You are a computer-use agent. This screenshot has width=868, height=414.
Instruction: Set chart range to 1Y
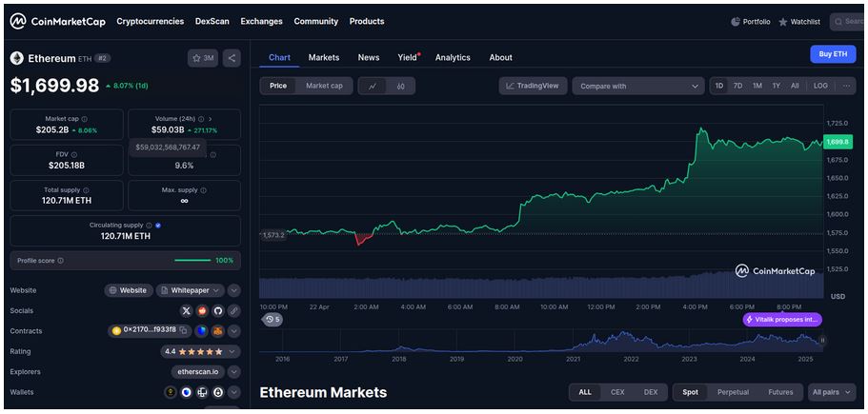pyautogui.click(x=777, y=87)
